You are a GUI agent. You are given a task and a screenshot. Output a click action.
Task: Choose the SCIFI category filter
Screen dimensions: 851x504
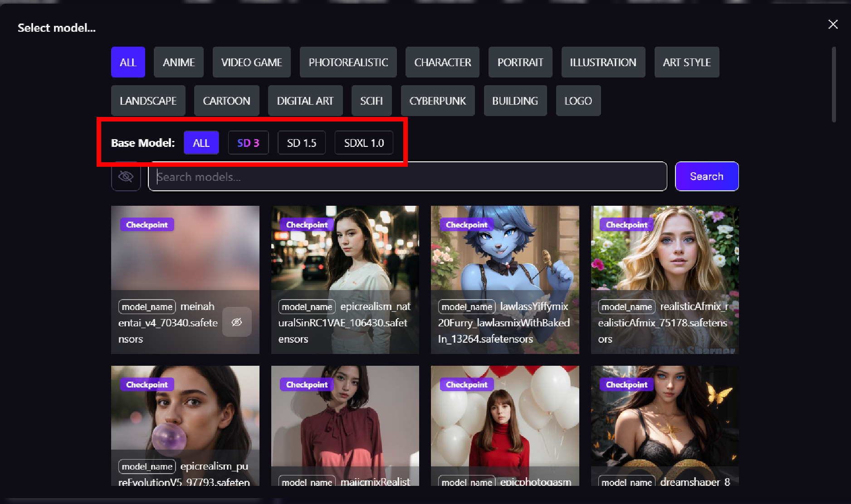click(x=372, y=101)
